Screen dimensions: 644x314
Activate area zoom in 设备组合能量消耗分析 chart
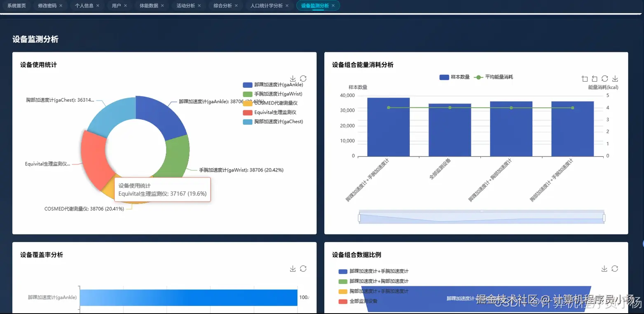(584, 79)
